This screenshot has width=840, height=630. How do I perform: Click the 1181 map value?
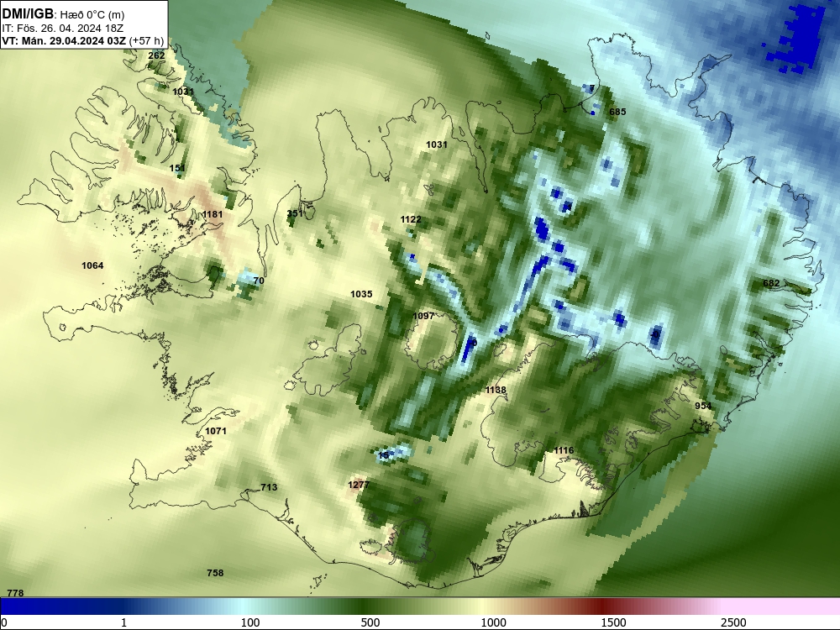[213, 214]
